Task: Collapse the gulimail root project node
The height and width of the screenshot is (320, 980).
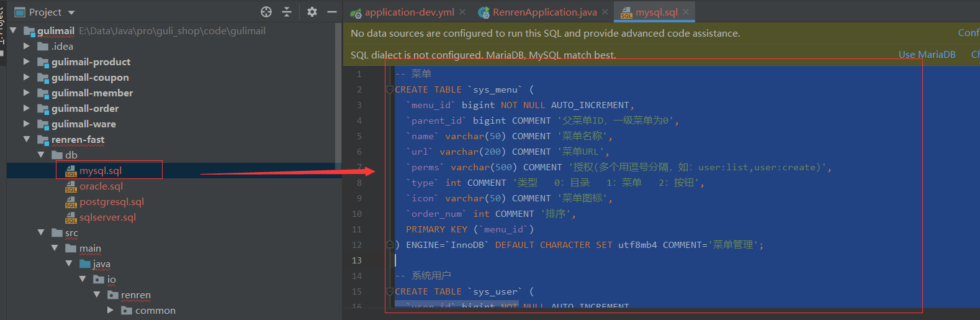Action: (x=13, y=30)
